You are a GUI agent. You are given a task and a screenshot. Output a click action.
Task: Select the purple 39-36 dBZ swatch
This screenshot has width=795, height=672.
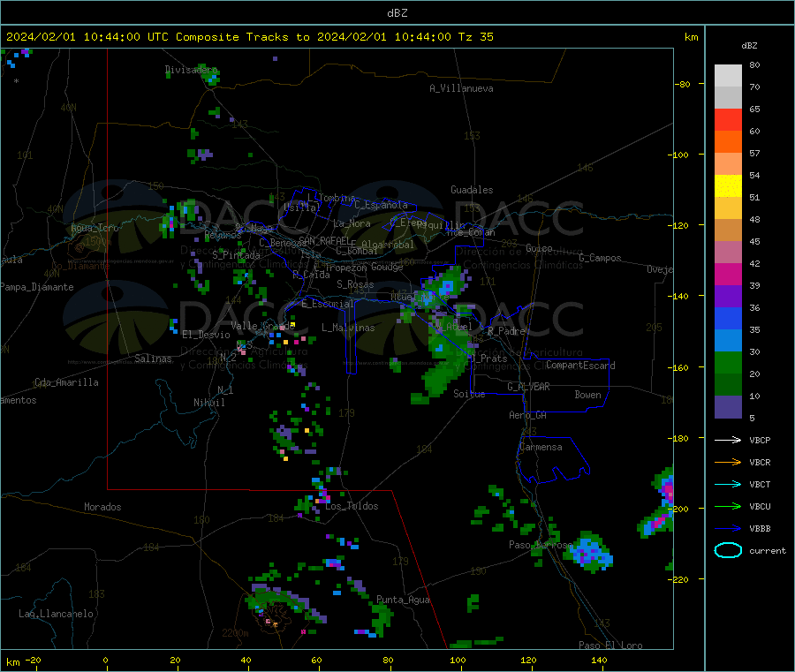728,297
